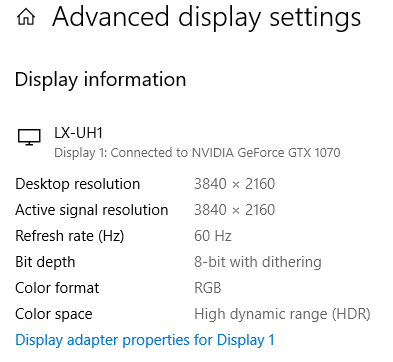
Task: Click the High dynamic range (HDR) value
Action: [x=282, y=314]
